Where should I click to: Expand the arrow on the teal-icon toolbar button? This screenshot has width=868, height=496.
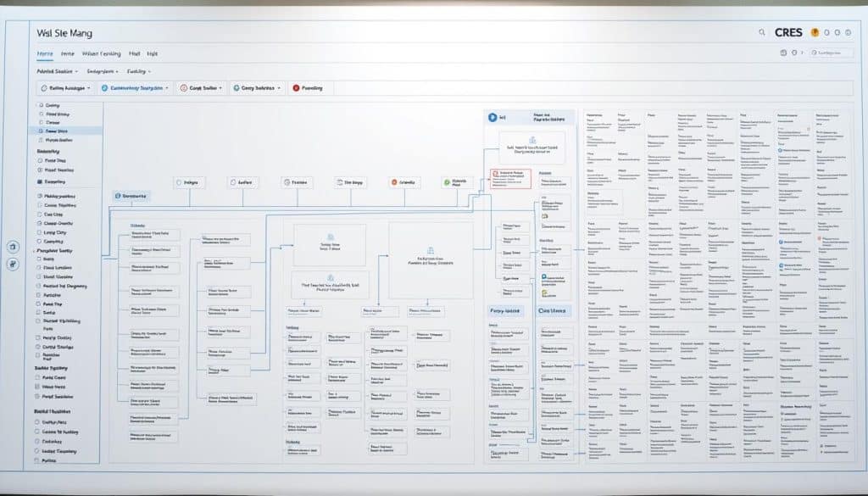pos(279,88)
